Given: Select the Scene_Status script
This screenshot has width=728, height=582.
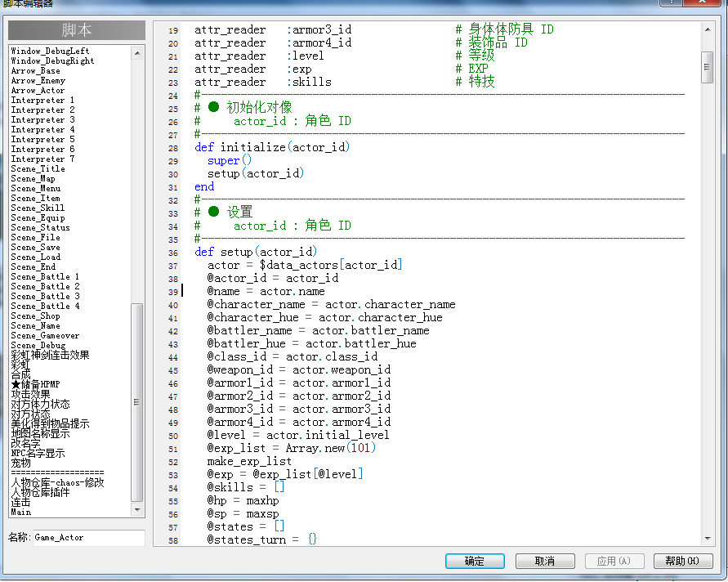Looking at the screenshot, I should pos(40,227).
